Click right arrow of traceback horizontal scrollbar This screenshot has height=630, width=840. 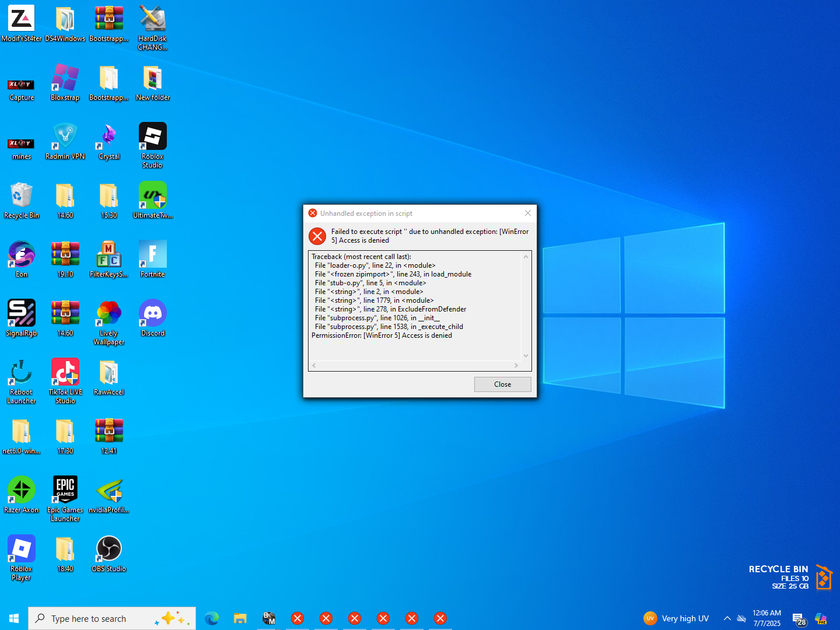[x=516, y=366]
